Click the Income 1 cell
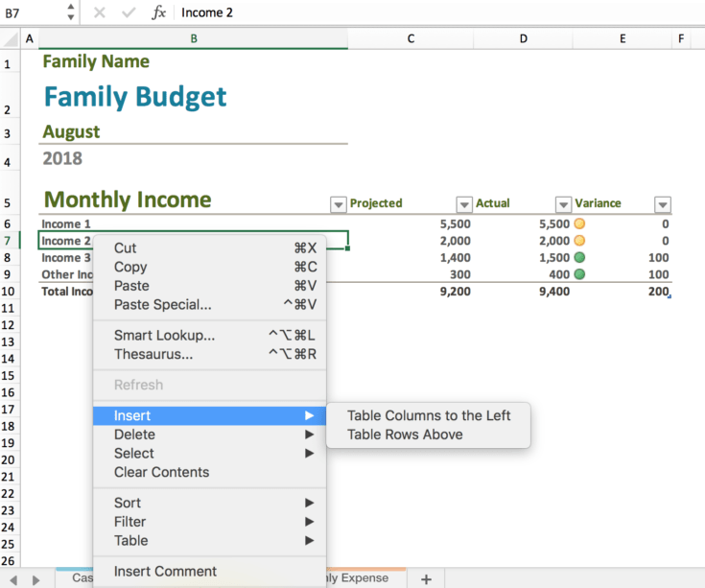 click(194, 223)
